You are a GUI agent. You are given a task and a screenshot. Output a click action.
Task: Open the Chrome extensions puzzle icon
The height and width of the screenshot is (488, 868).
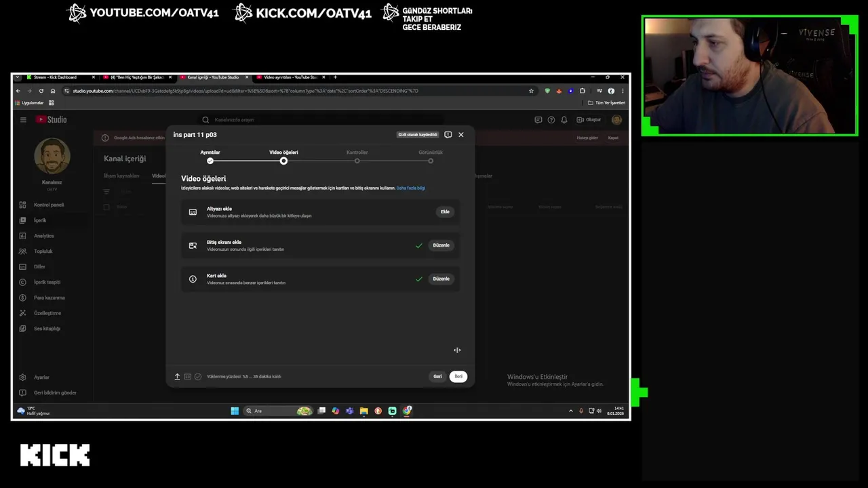tap(582, 91)
